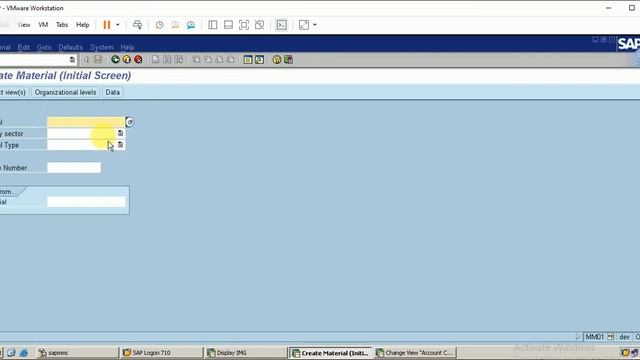
Task: Click the dev server name in status bar
Action: [x=624, y=337]
